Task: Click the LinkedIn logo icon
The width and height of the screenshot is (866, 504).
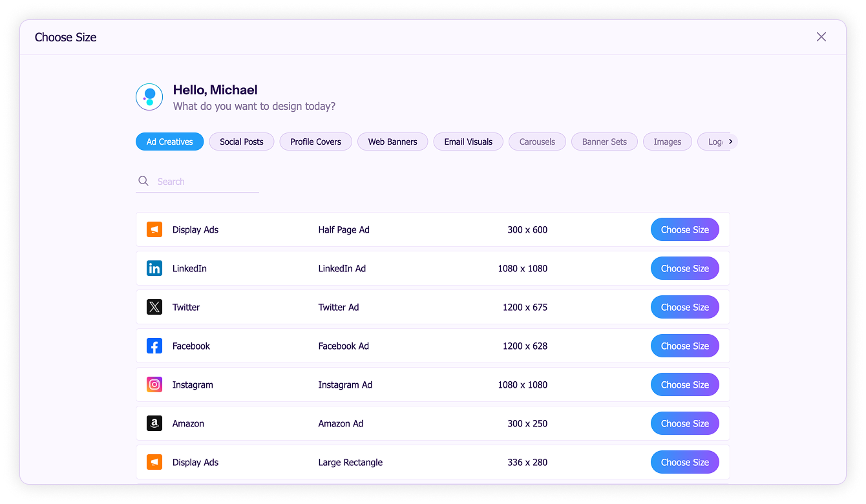Action: 154,268
